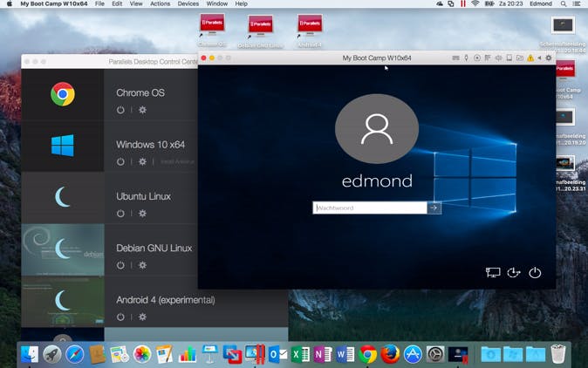Open Notification Center in menu bar
Screen dimensions: 588x368
(577, 3)
